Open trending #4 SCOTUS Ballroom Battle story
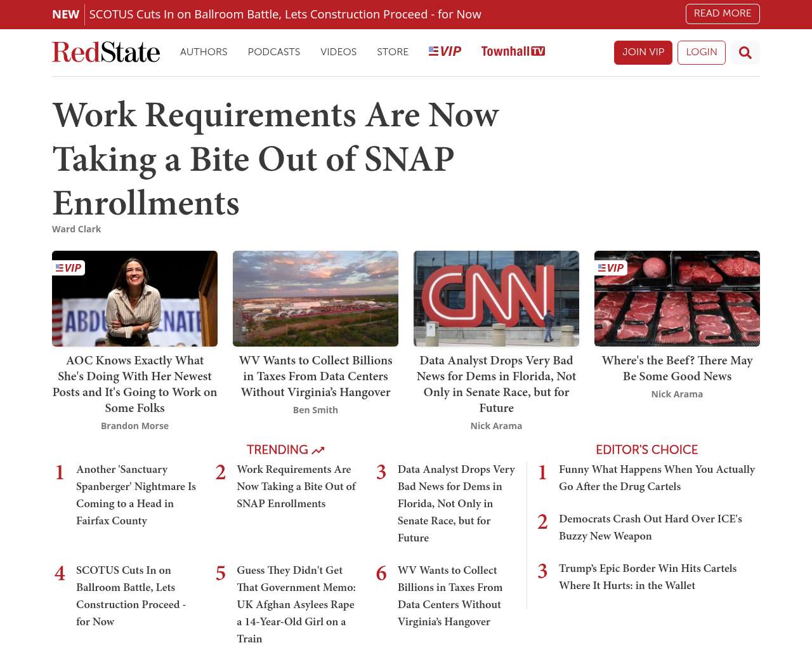 pos(131,596)
